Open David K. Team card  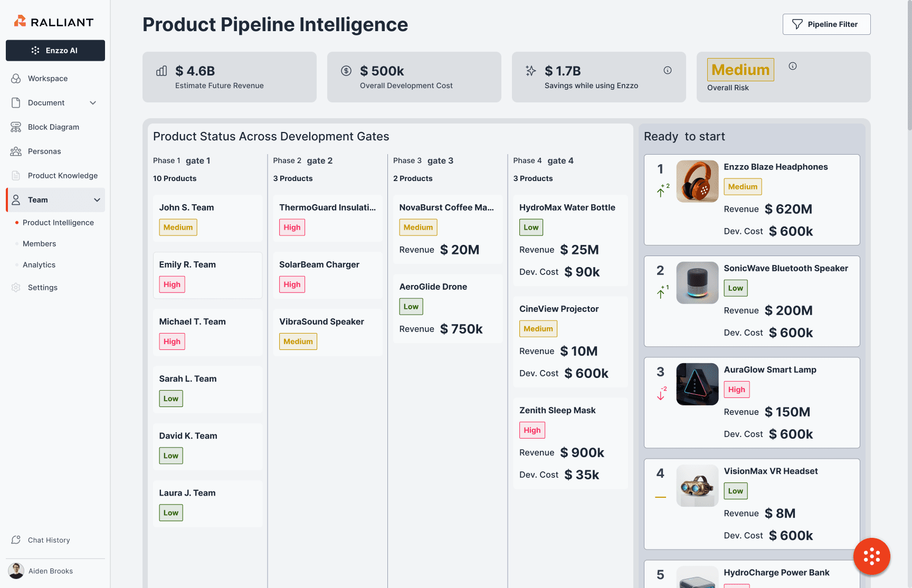[208, 447]
